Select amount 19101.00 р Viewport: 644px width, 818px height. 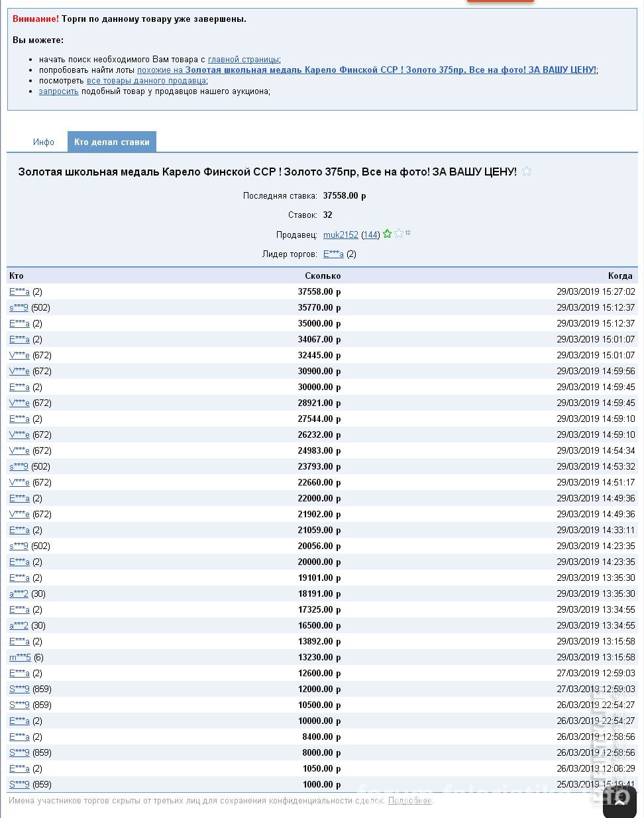[x=319, y=578]
